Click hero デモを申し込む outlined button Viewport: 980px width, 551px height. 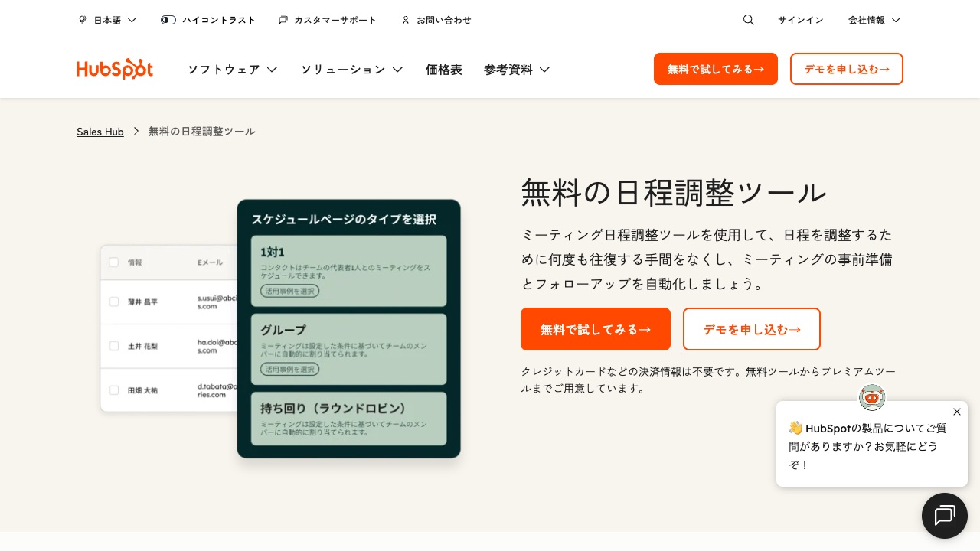click(x=752, y=329)
